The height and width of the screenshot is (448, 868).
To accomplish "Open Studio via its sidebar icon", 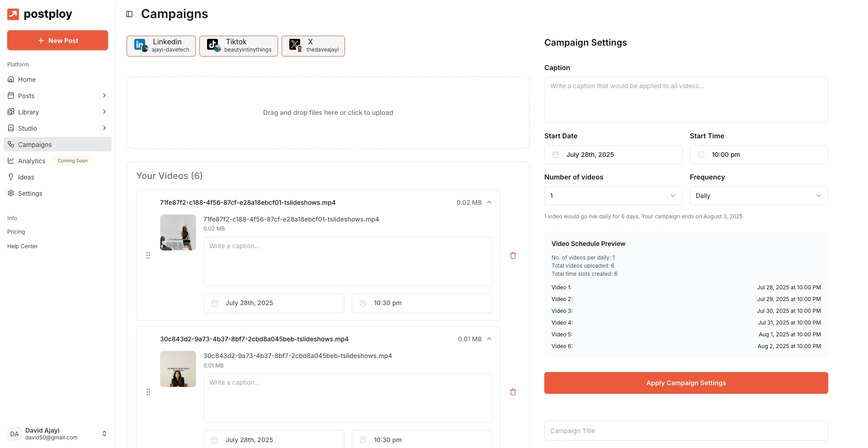I will pyautogui.click(x=10, y=128).
